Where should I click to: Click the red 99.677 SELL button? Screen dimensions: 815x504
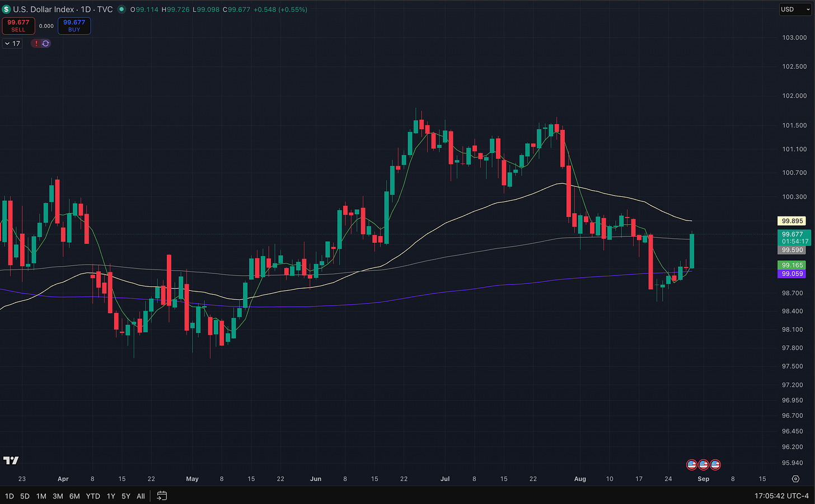[x=18, y=26]
